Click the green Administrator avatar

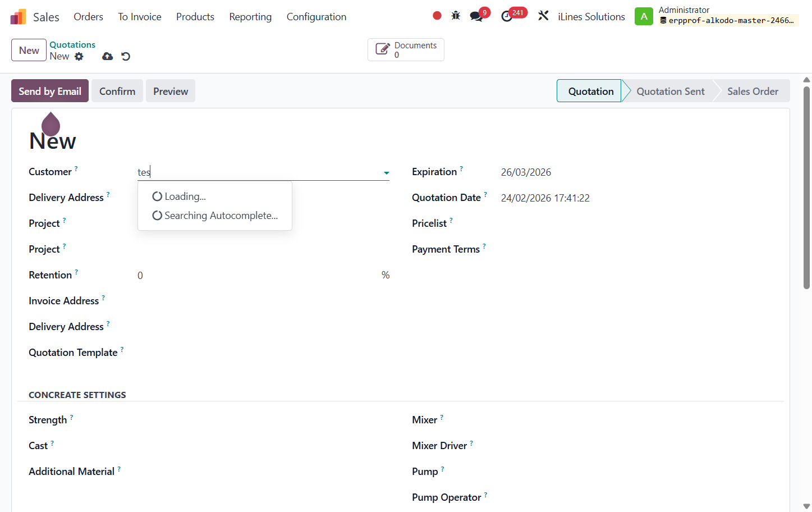[644, 16]
